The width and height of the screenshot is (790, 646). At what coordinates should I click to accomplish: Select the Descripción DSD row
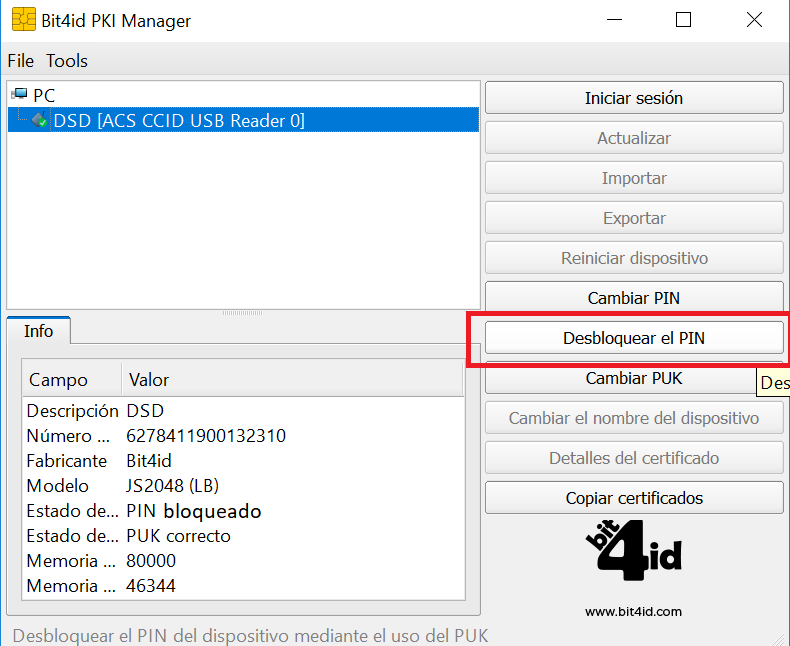point(243,411)
